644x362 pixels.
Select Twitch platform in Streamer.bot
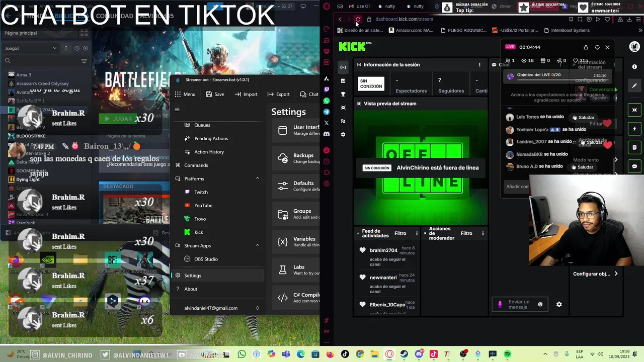coord(201,192)
